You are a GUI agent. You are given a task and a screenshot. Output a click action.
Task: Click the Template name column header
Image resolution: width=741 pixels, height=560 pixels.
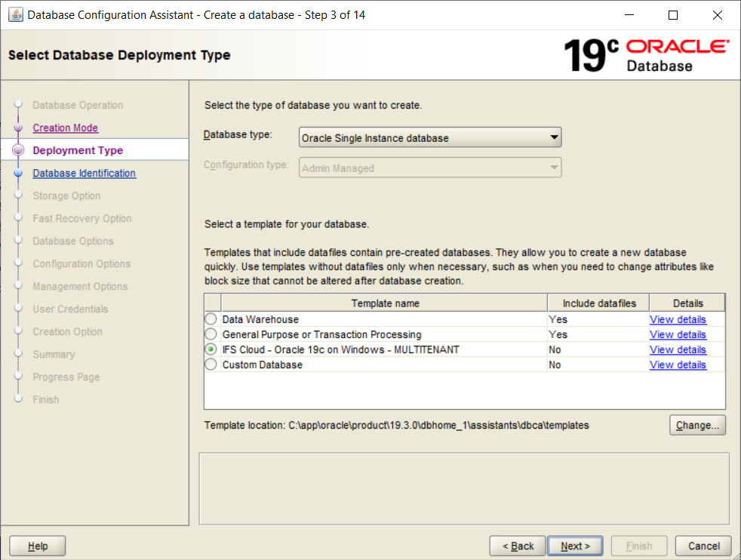click(384, 303)
